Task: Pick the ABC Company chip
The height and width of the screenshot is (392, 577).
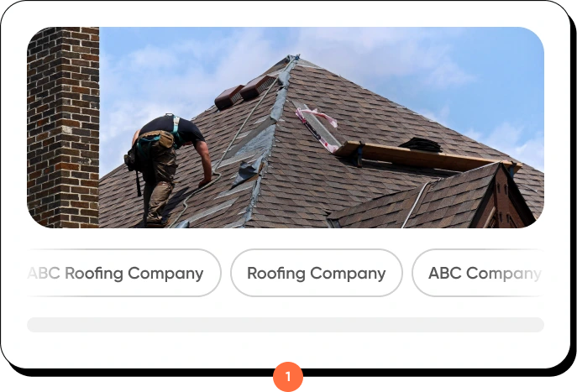Action: [478, 273]
